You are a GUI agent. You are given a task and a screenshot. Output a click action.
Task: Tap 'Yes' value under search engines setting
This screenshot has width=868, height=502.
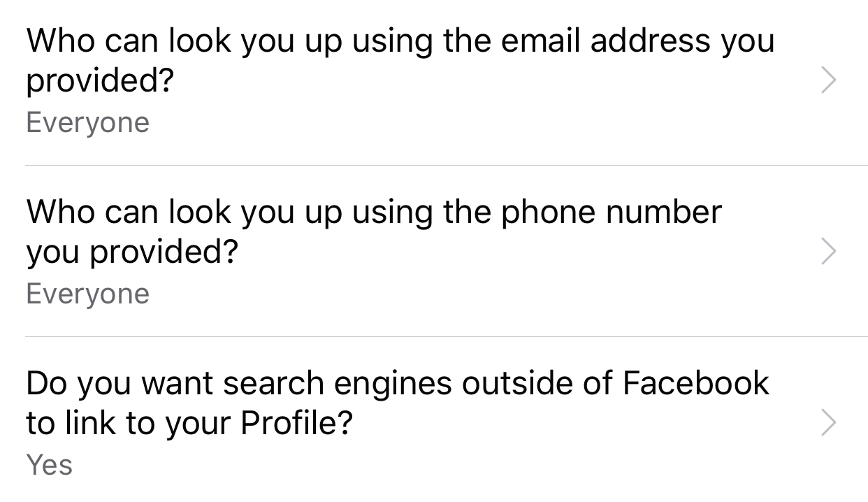[49, 465]
